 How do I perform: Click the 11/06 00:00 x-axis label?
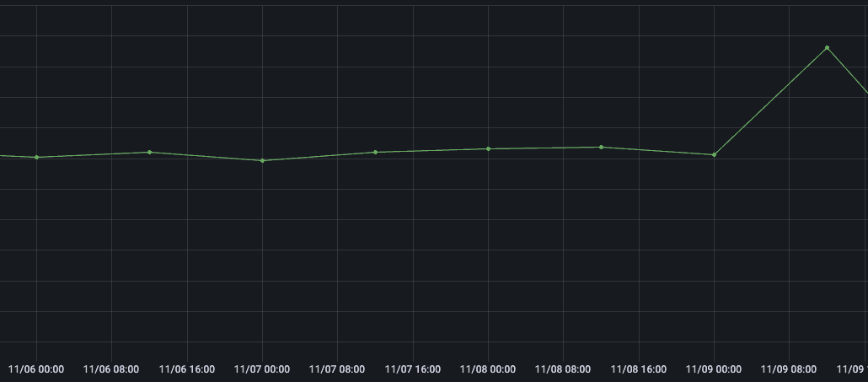[36, 369]
